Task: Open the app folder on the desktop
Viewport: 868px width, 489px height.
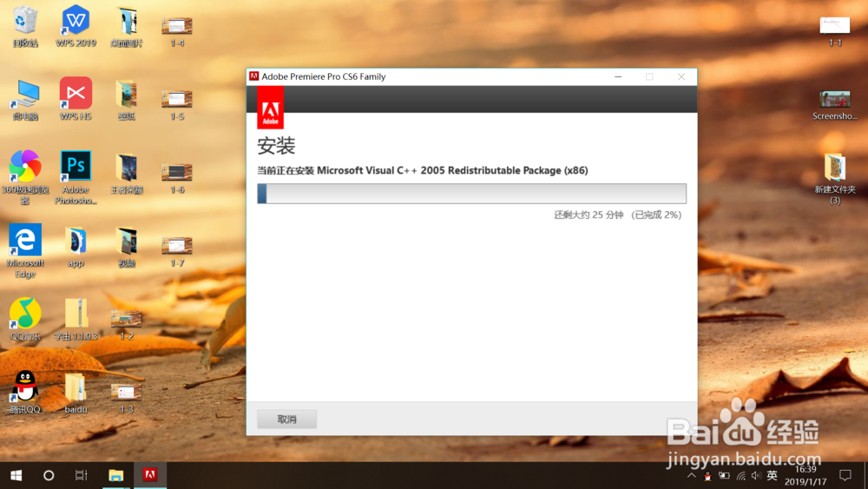Action: point(76,247)
